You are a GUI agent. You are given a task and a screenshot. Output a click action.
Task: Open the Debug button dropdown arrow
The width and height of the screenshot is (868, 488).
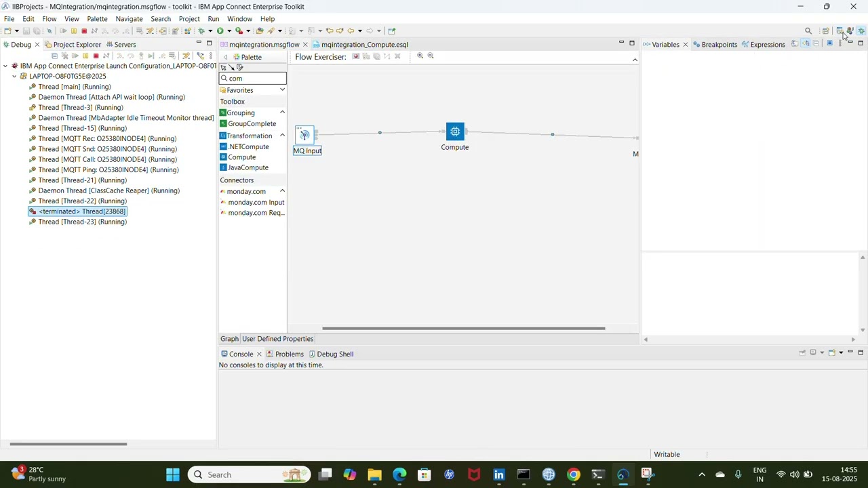210,31
